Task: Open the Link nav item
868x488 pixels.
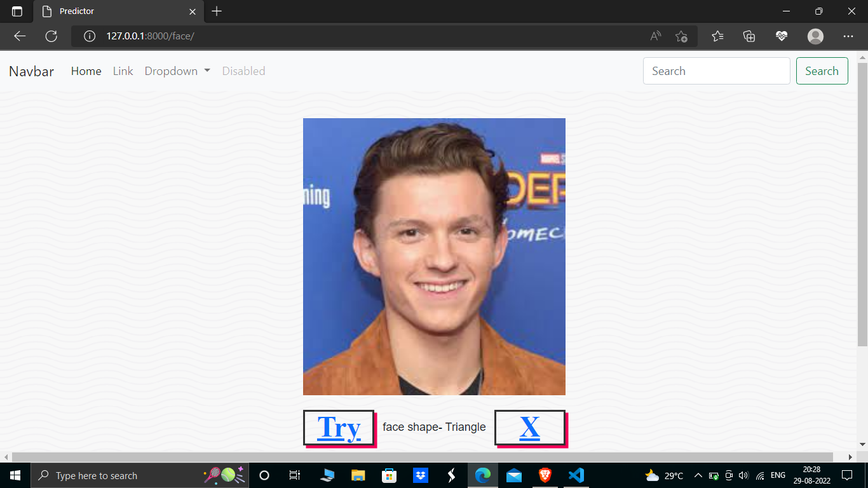Action: pyautogui.click(x=123, y=71)
